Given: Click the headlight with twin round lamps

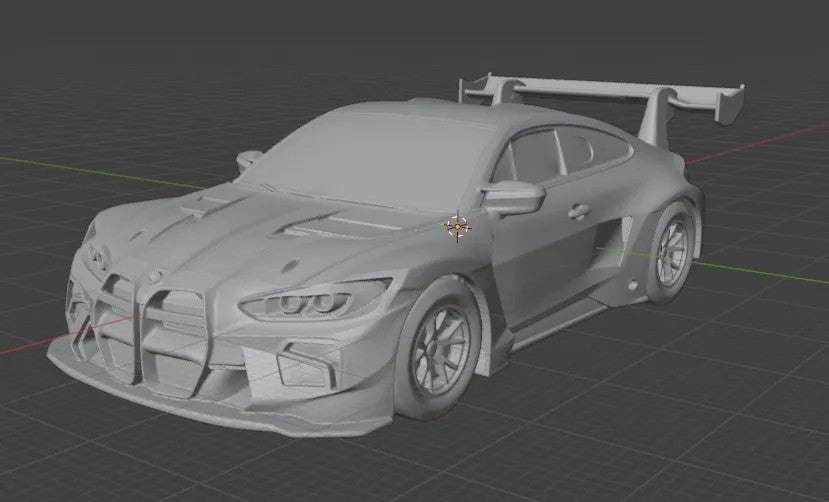Looking at the screenshot, I should (x=316, y=302).
